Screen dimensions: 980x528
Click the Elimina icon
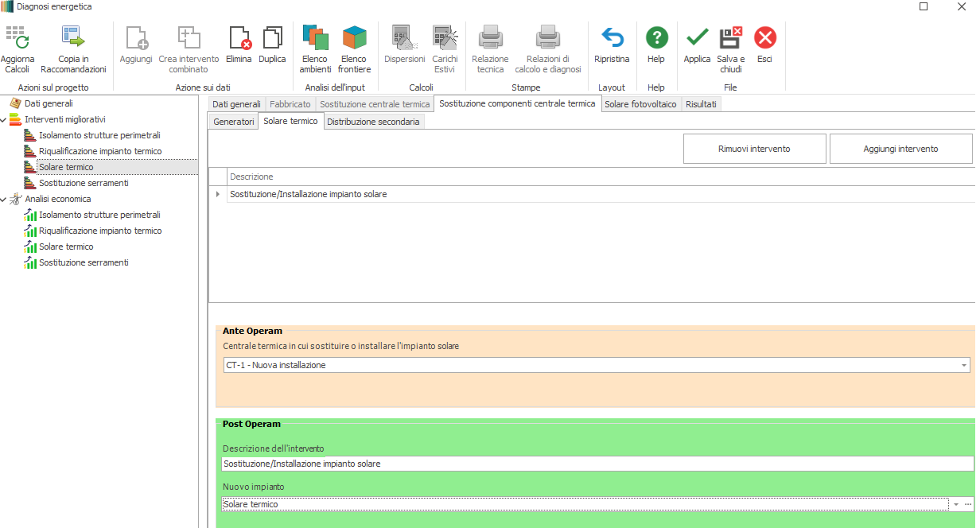239,38
